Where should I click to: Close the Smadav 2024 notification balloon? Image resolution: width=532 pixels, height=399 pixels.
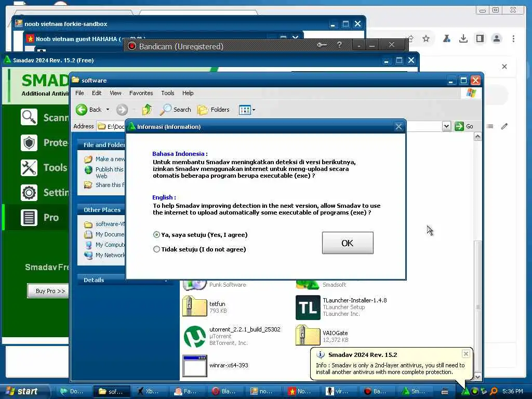[466, 354]
